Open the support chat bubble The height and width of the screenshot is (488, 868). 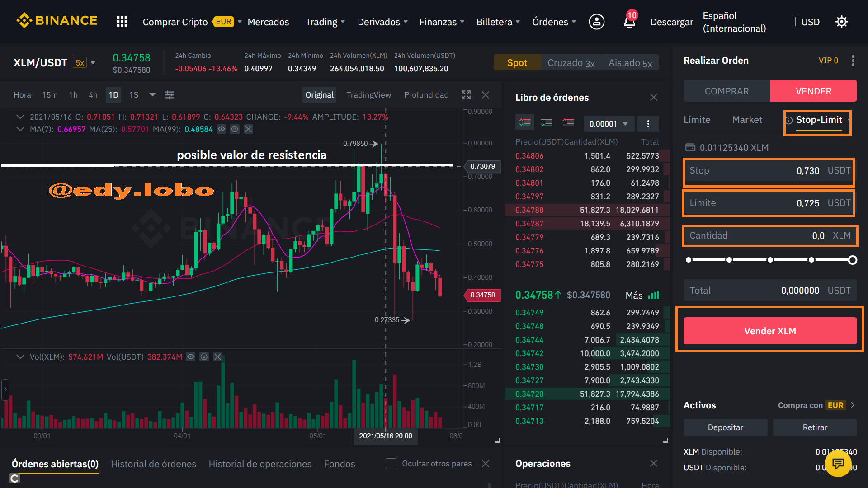coord(838,464)
